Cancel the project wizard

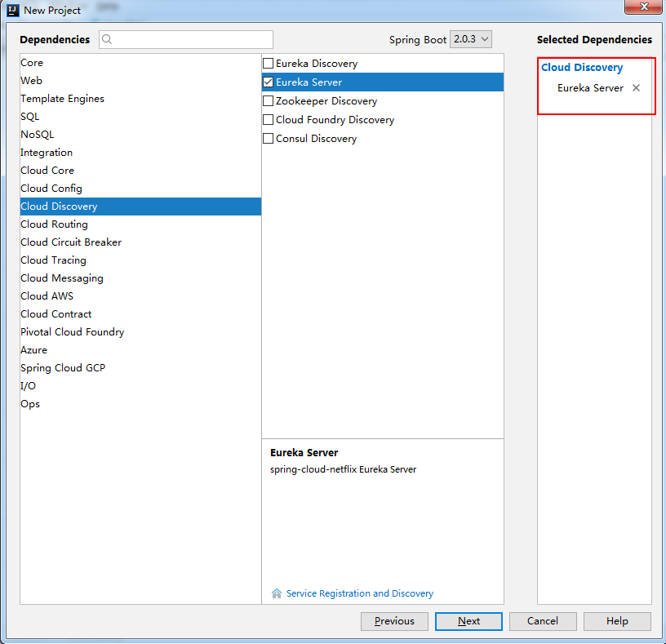(x=543, y=621)
